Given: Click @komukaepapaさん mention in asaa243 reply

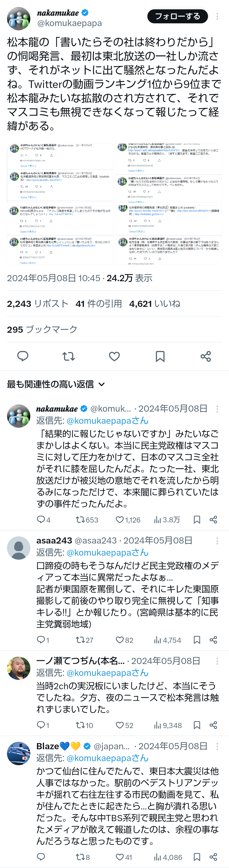Looking at the screenshot, I should pos(108,553).
